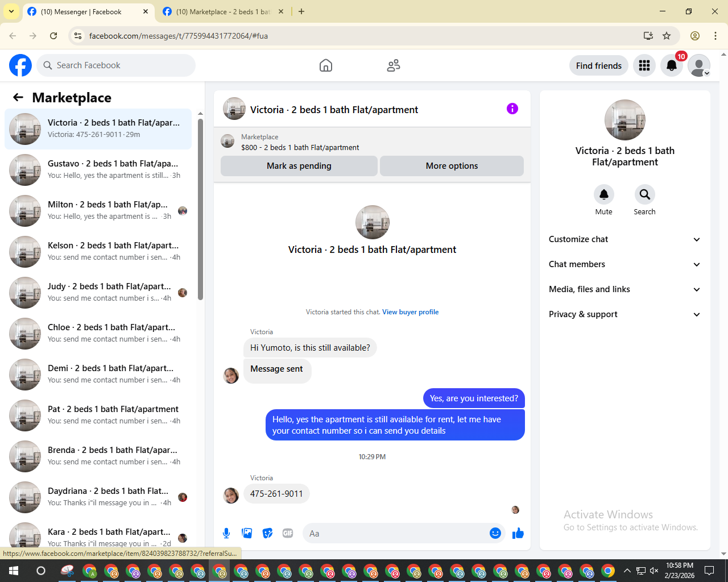Viewport: 728px width, 582px height.
Task: Record a voice clip with the microphone icon
Action: pyautogui.click(x=226, y=533)
